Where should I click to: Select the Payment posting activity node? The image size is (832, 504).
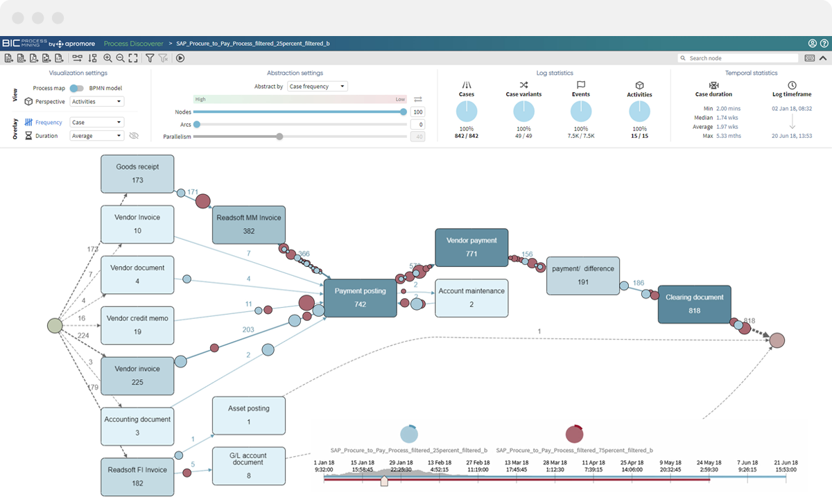pos(360,298)
